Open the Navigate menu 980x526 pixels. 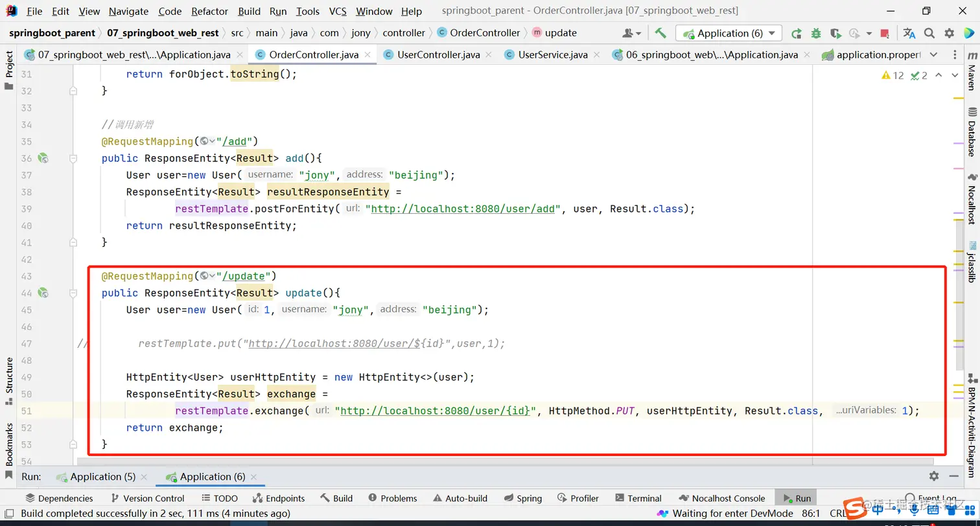click(128, 11)
